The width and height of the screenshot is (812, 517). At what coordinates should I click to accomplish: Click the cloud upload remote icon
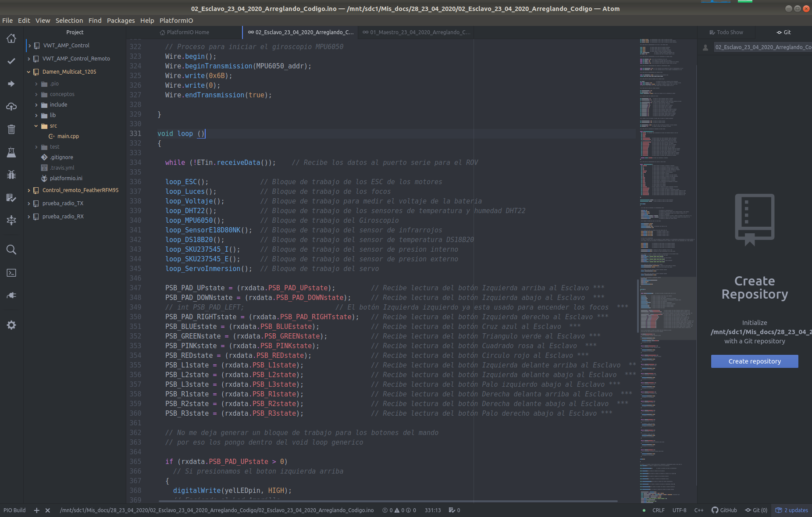click(11, 107)
